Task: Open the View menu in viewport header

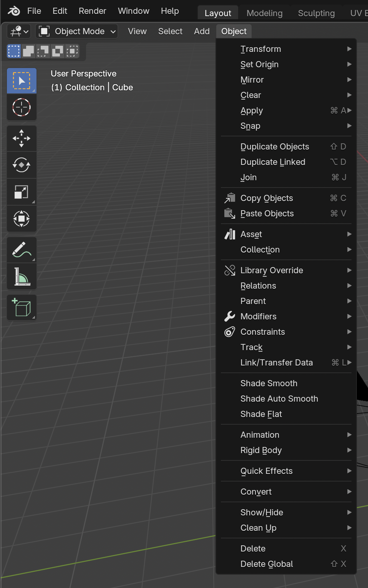Action: pyautogui.click(x=137, y=31)
